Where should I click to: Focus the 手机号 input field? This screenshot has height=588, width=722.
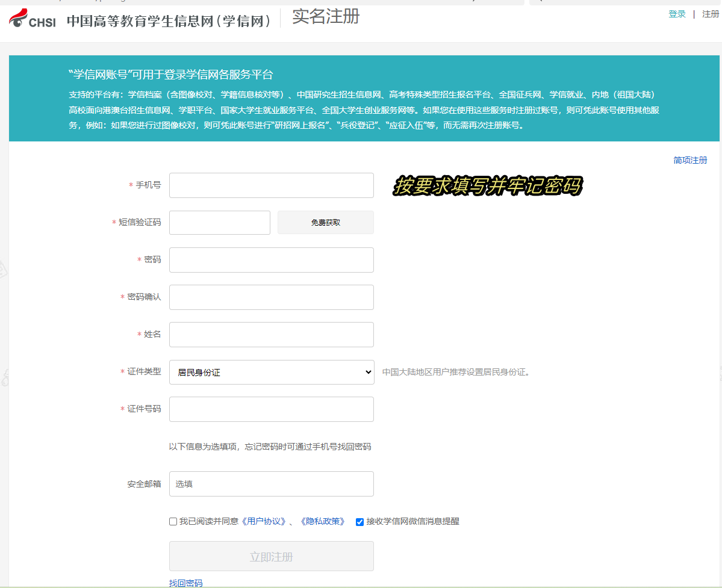(271, 185)
